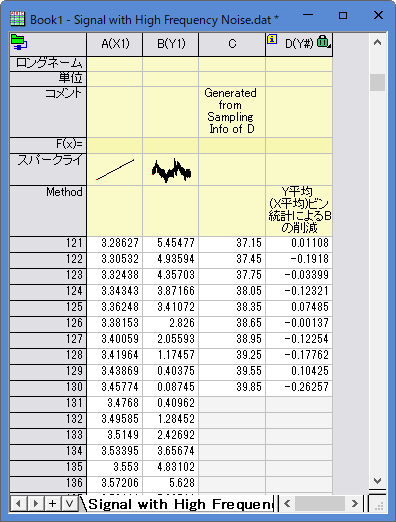Minimize the Book1 workbook window
The width and height of the screenshot is (396, 522).
point(308,16)
